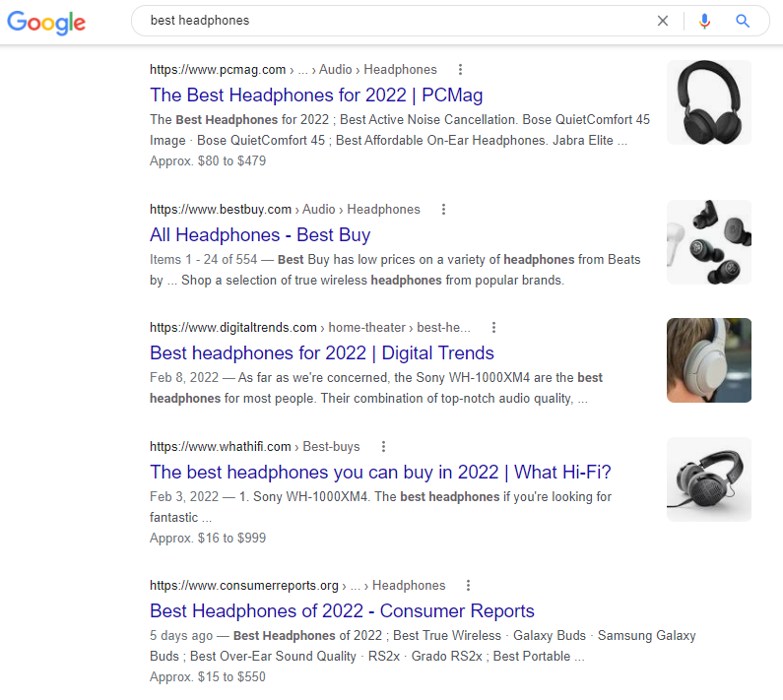783x700 pixels.
Task: Open the three-dot menu beside the digitaltrends.com result
Action: pos(493,328)
